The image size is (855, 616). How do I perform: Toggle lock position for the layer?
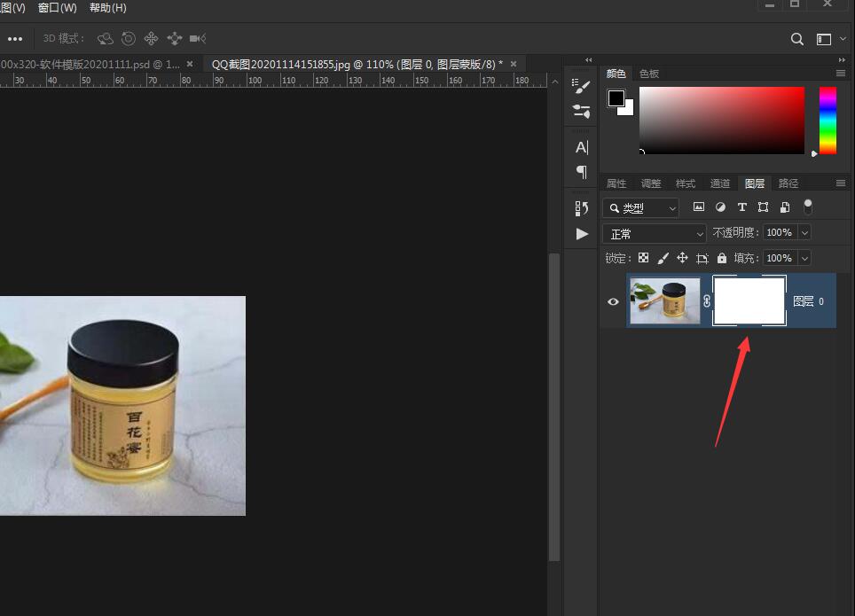pos(682,258)
